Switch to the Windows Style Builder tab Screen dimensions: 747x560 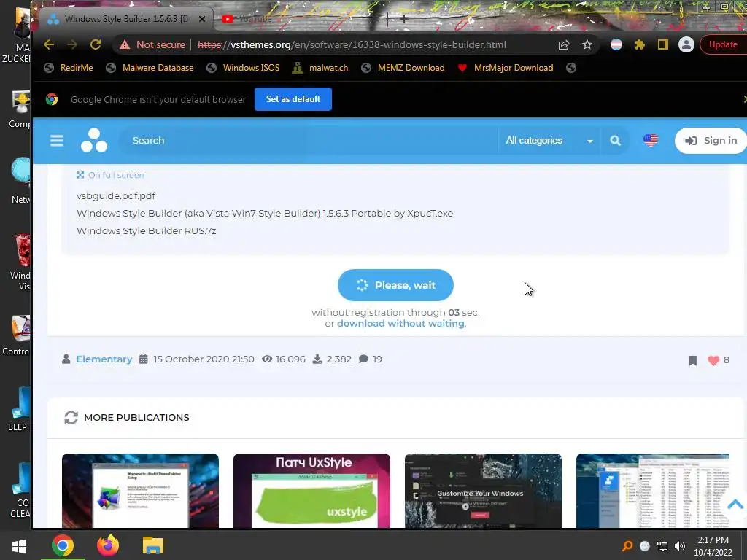[125, 19]
